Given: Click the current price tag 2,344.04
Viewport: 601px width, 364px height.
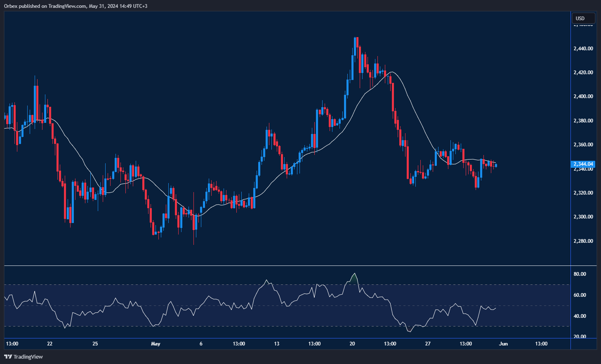Looking at the screenshot, I should point(583,164).
